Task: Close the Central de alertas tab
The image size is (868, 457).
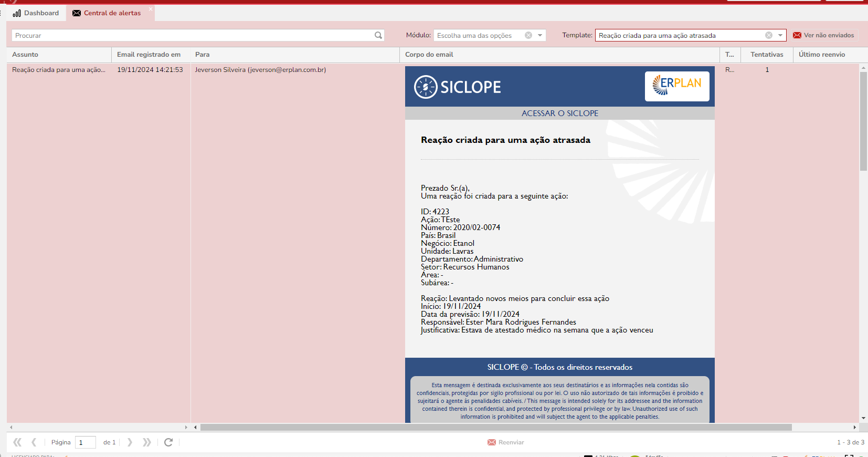Action: coord(150,9)
